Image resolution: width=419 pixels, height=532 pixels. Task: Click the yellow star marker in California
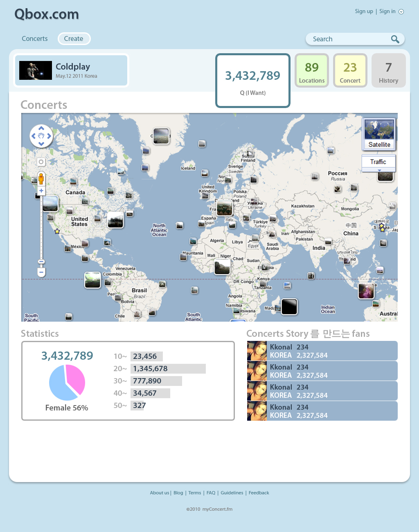click(57, 231)
